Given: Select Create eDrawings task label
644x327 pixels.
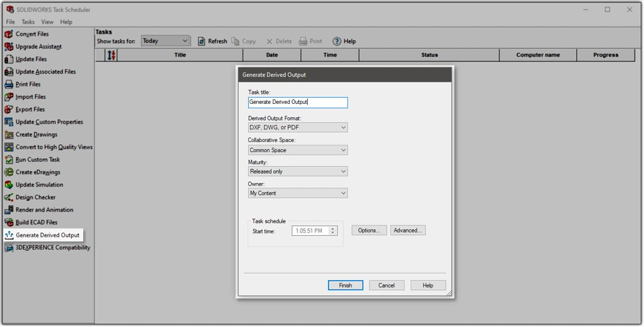Looking at the screenshot, I should [x=38, y=172].
